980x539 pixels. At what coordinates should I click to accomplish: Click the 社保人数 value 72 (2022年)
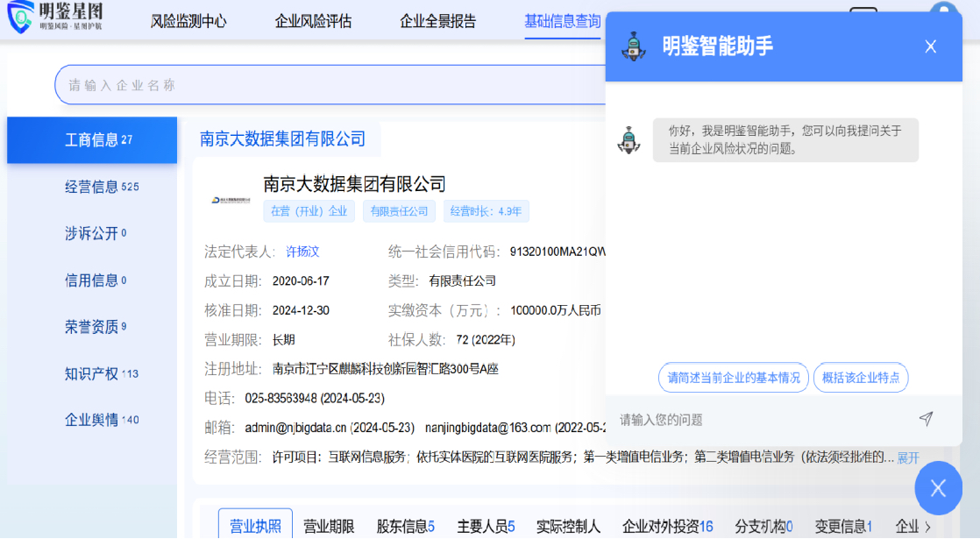(486, 340)
